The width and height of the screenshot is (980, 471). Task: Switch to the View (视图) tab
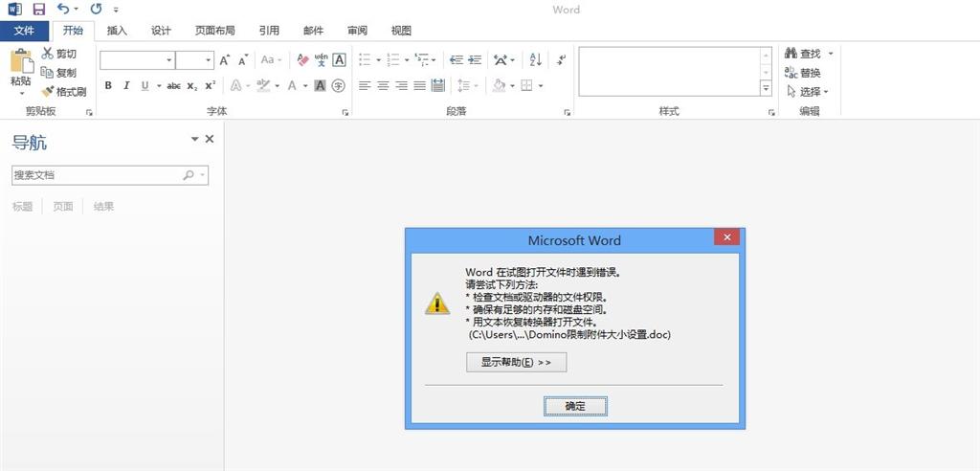click(401, 31)
